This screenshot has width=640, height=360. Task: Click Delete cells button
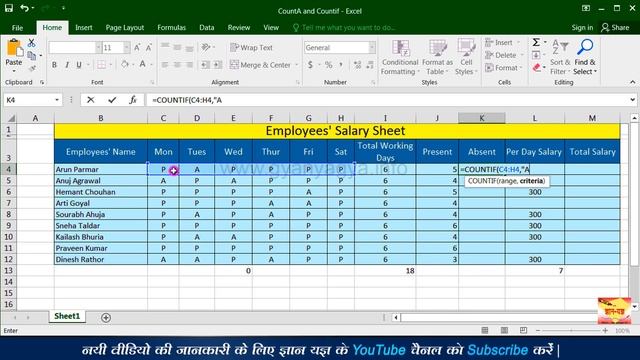pyautogui.click(x=504, y=55)
